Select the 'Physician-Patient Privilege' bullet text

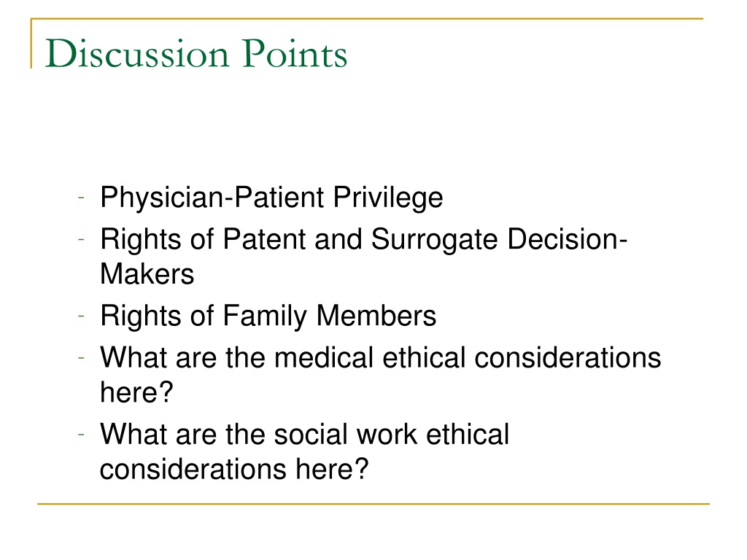click(x=271, y=198)
